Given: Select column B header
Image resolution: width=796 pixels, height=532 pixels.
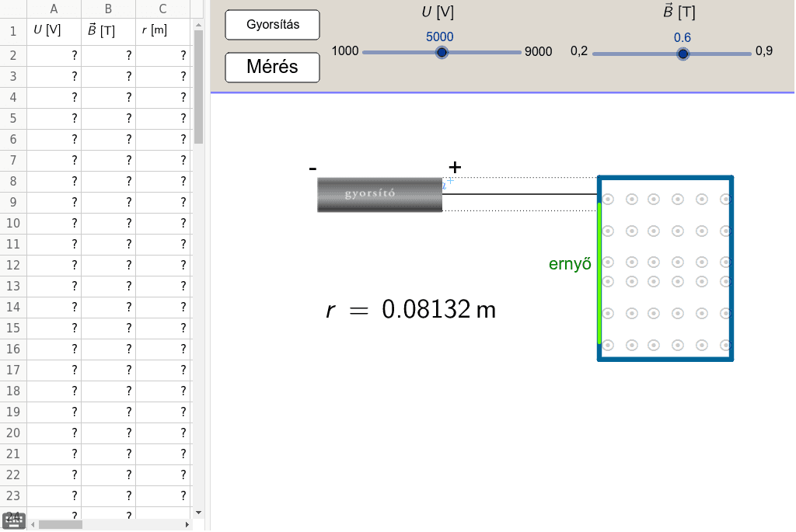Looking at the screenshot, I should 108,9.
